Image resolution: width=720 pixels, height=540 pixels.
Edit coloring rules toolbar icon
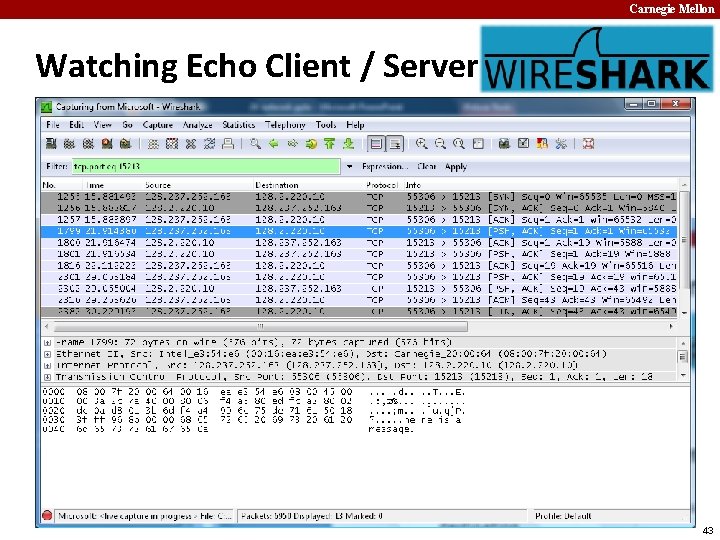point(542,144)
